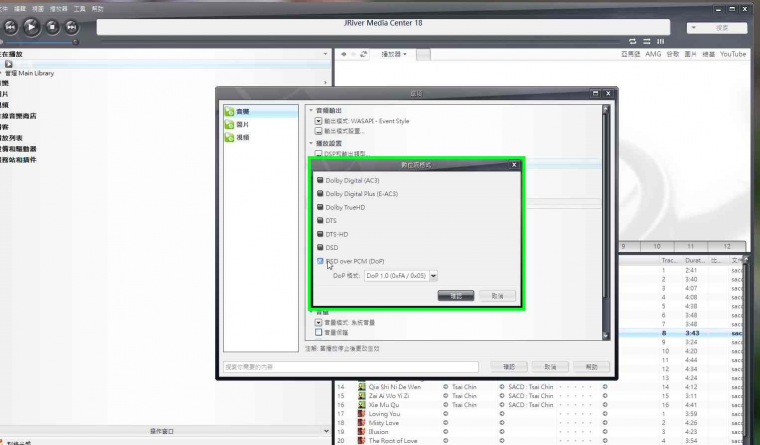The height and width of the screenshot is (445, 760).
Task: Skip to the previous track
Action: pos(11,27)
